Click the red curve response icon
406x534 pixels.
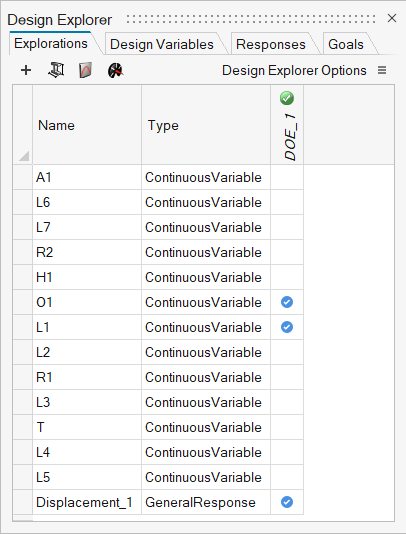85,70
